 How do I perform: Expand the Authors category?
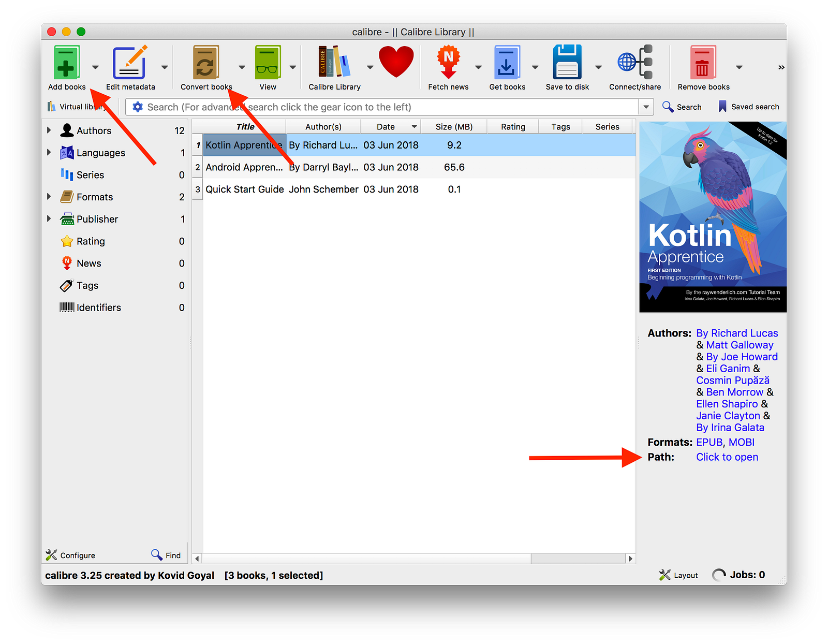click(x=49, y=130)
